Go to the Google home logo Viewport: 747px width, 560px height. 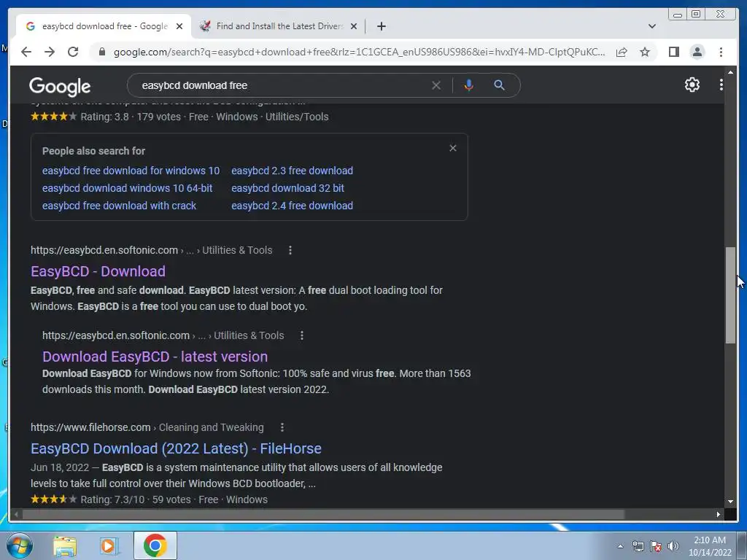(60, 86)
